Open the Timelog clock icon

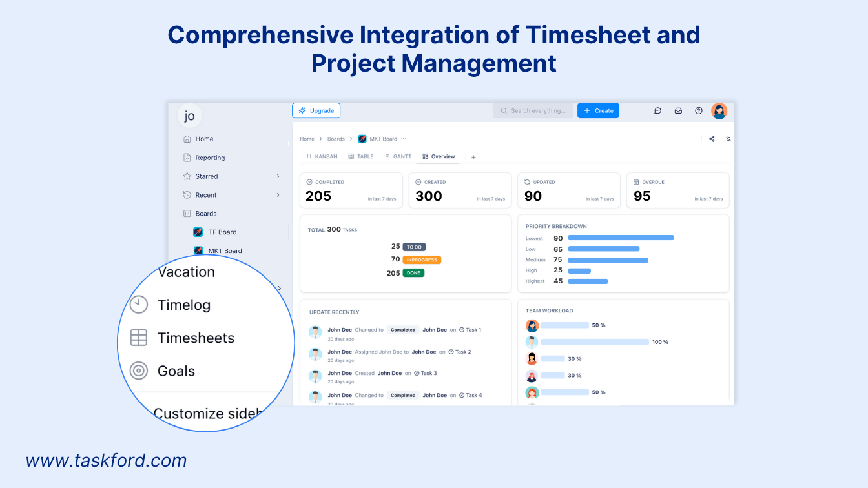(138, 305)
